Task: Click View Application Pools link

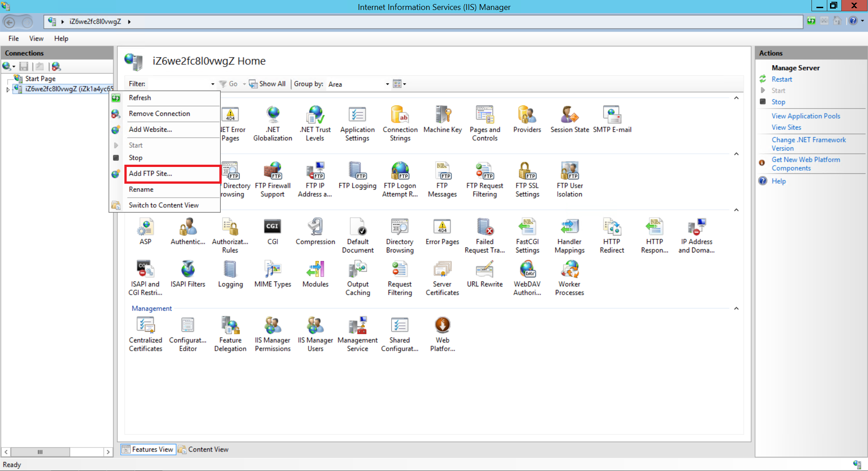Action: [806, 116]
